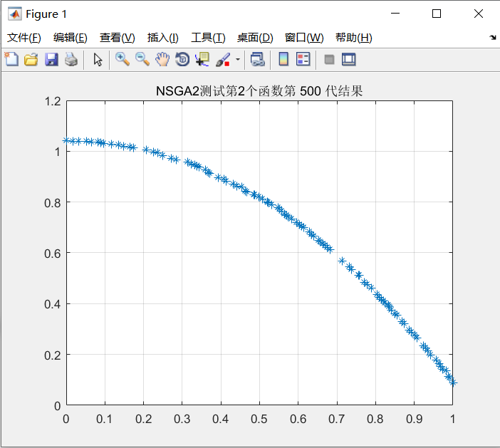This screenshot has height=448, width=500.
Task: Click the x-axis label 0.9
Action: point(414,419)
